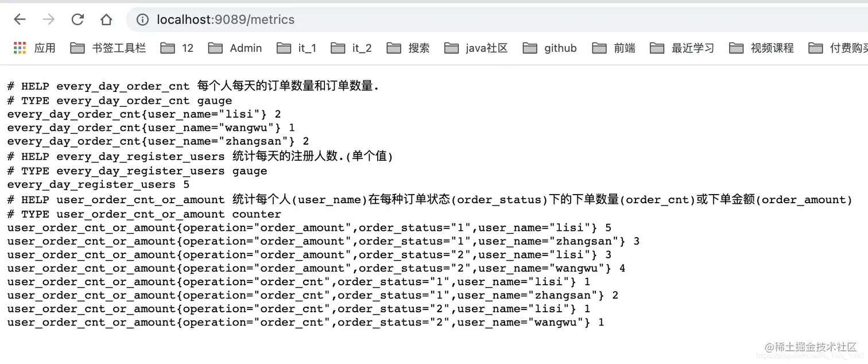The width and height of the screenshot is (868, 364).
Task: Reload the metrics page
Action: click(77, 20)
